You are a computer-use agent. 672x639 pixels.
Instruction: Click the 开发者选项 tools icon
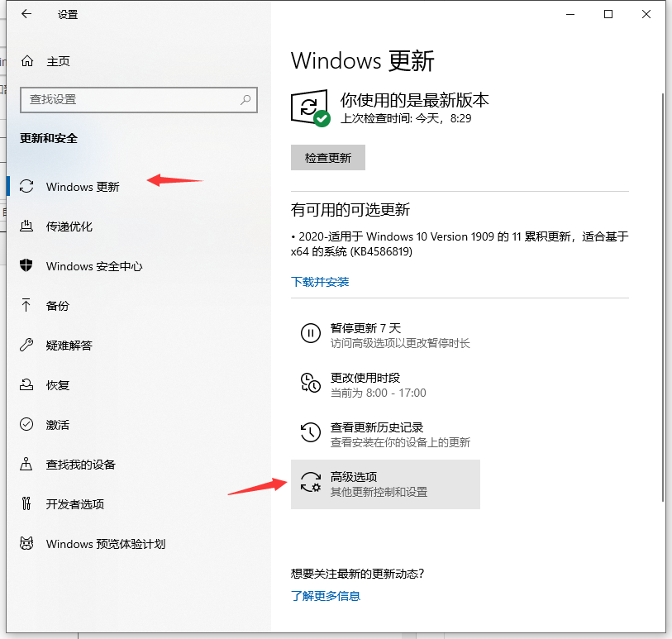coord(26,503)
